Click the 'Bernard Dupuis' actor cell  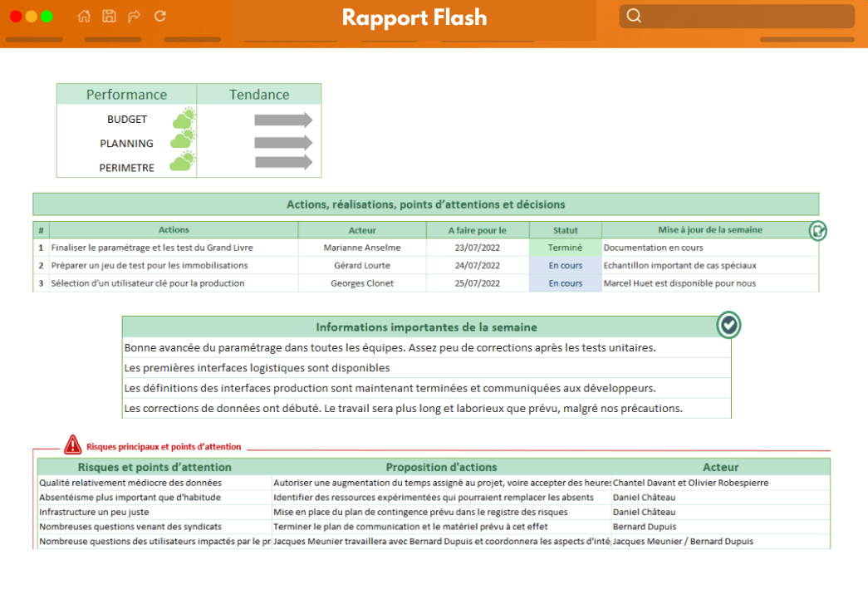point(721,527)
